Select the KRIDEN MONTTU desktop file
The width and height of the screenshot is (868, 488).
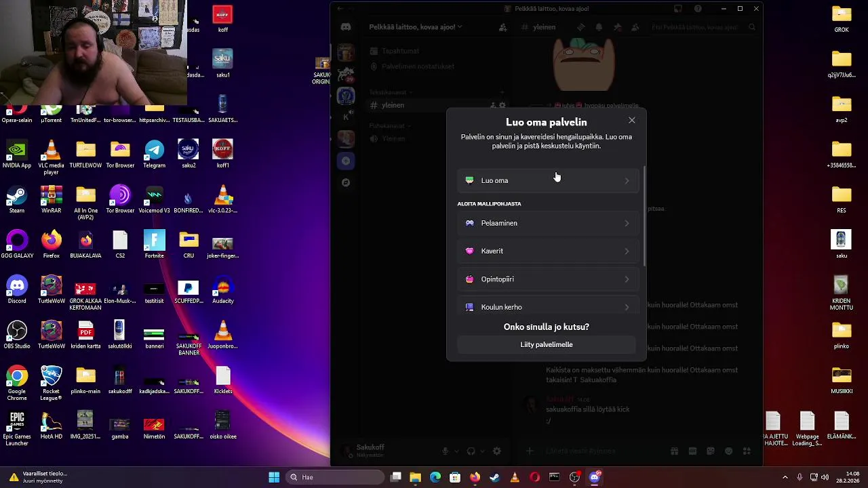point(842,293)
